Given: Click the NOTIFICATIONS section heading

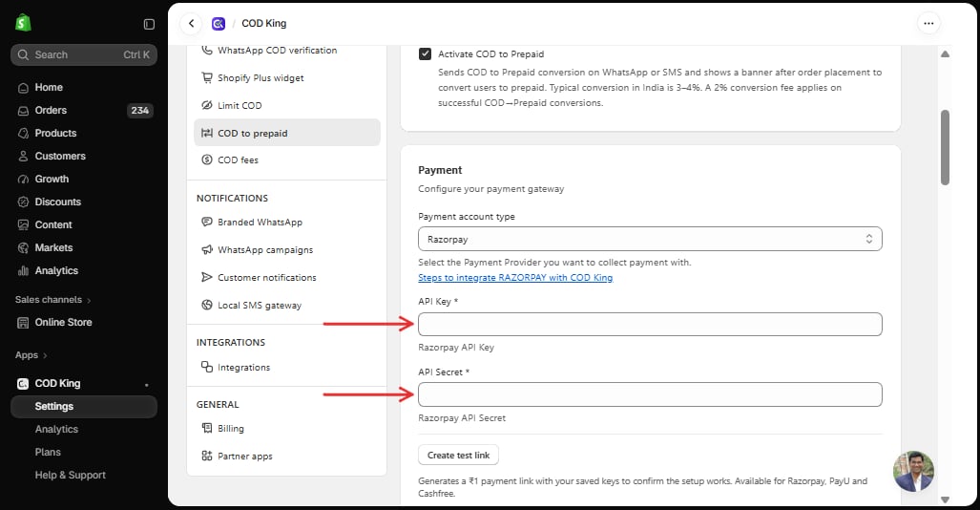Looking at the screenshot, I should click(x=232, y=199).
